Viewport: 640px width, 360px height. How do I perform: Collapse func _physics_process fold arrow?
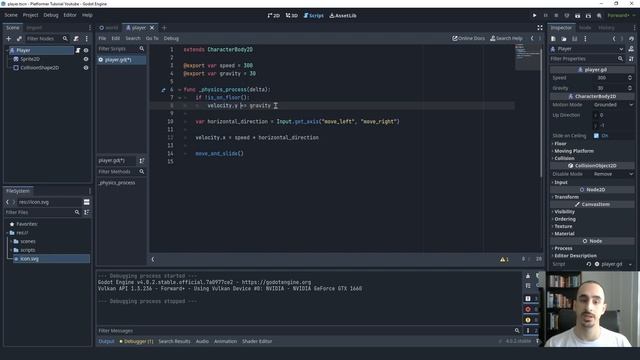pyautogui.click(x=180, y=89)
